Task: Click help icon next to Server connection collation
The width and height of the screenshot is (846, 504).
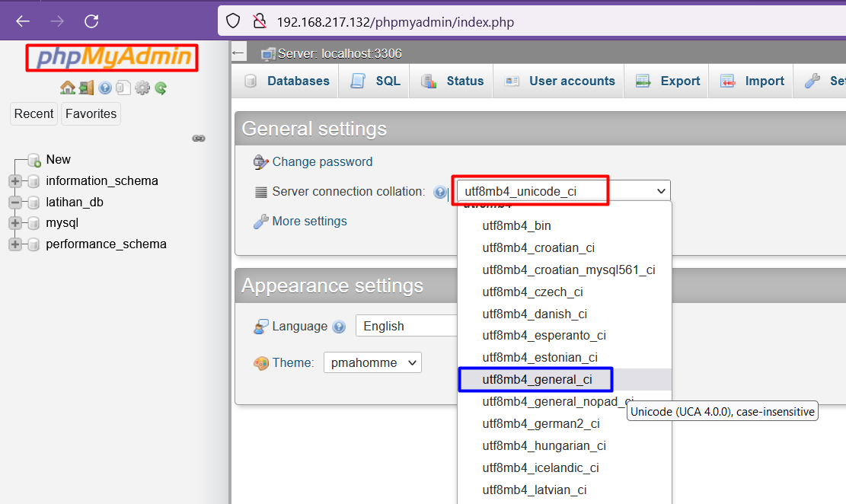Action: [x=439, y=192]
